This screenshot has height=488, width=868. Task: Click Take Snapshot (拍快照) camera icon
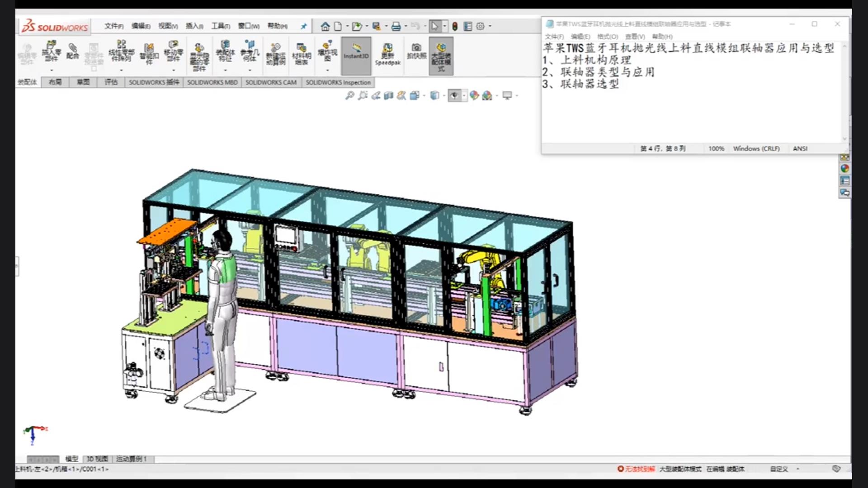pyautogui.click(x=416, y=51)
